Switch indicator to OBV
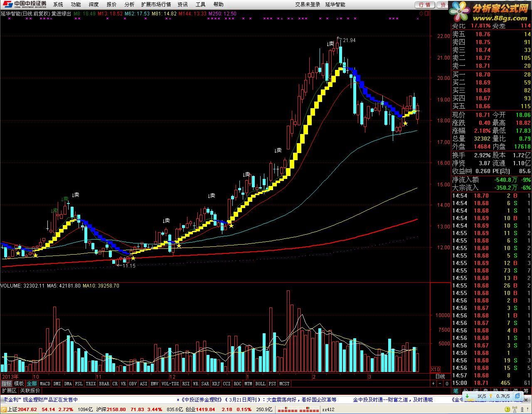 pos(133,384)
